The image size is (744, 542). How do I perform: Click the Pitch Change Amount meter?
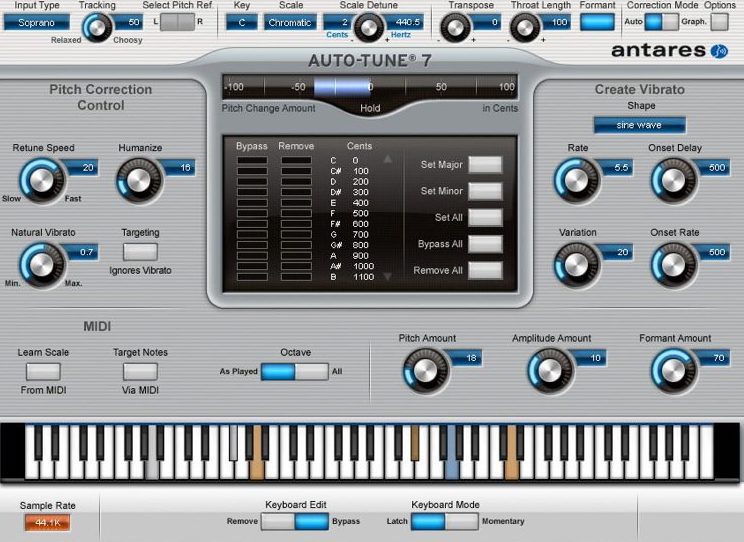tap(370, 87)
